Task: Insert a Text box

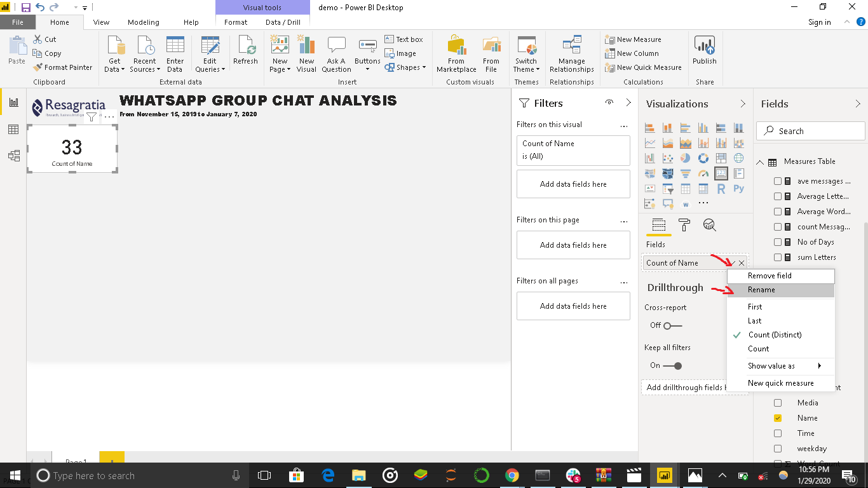Action: pos(404,39)
